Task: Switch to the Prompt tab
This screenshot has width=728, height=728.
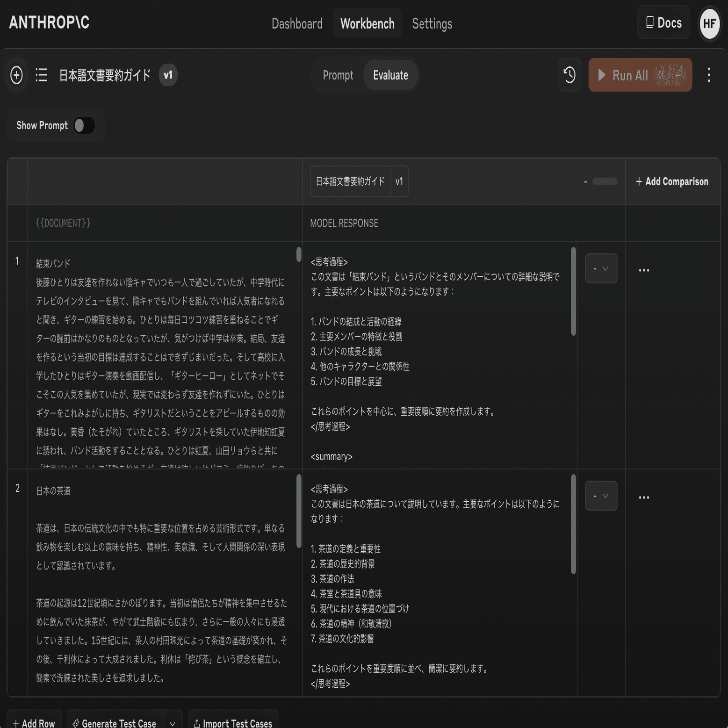Action: (338, 75)
